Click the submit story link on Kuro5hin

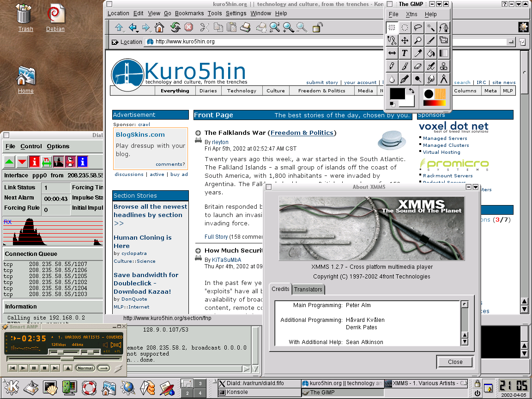[x=322, y=83]
